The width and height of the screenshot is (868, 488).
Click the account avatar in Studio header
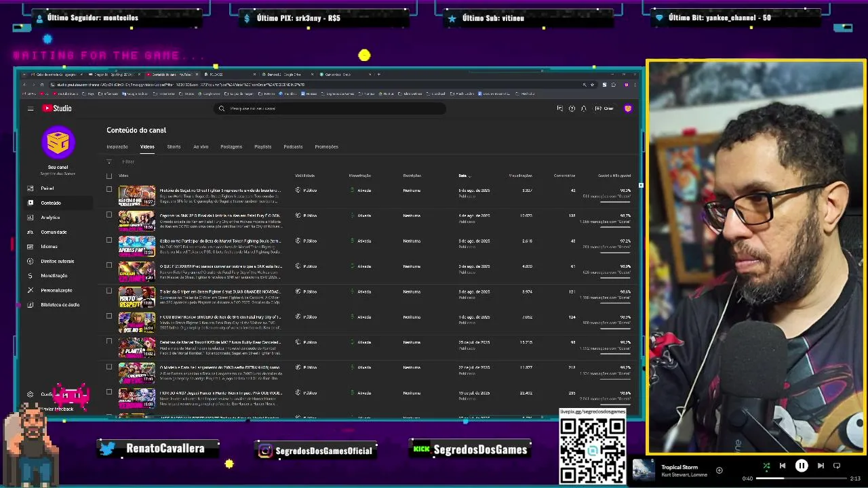click(x=628, y=108)
